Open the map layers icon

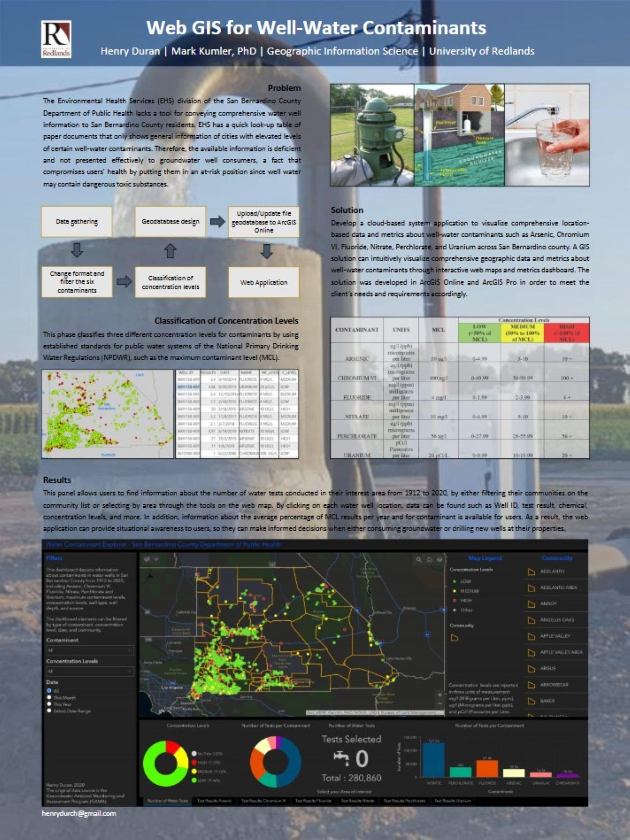[440, 559]
